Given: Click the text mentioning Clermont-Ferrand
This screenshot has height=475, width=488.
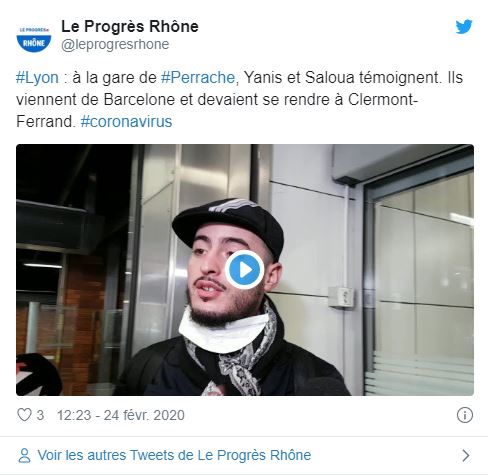Looking at the screenshot, I should click(217, 111).
